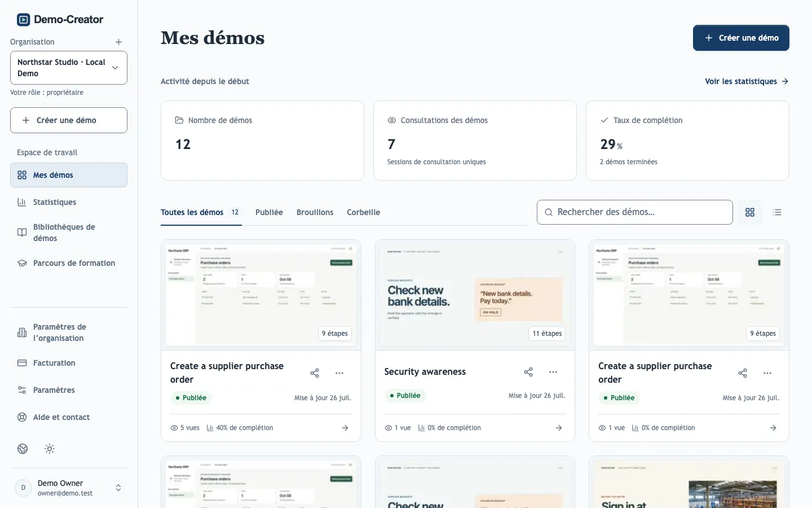Switch to the Publiée tab
Screen dimensions: 812x508
pyautogui.click(x=269, y=212)
